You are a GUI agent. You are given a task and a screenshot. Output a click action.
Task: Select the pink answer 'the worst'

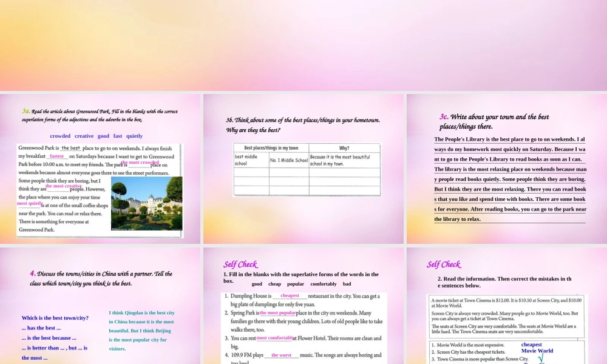point(282,355)
